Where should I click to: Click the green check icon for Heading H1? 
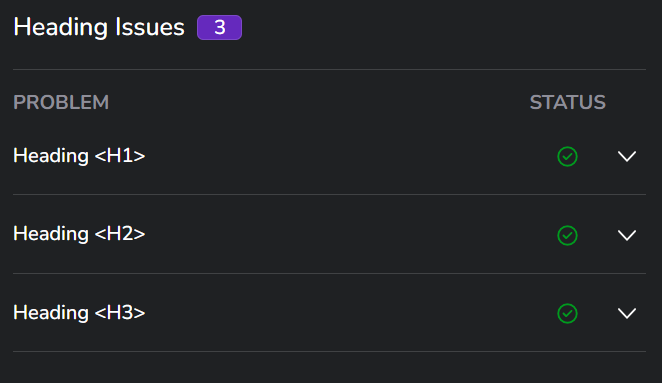[x=567, y=157]
